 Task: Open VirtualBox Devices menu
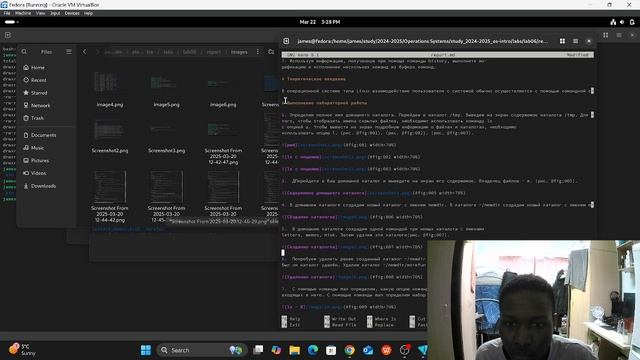[x=72, y=13]
